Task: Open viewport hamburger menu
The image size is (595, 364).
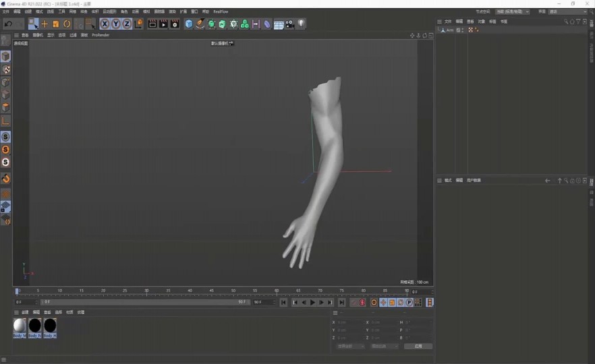Action: pos(16,35)
